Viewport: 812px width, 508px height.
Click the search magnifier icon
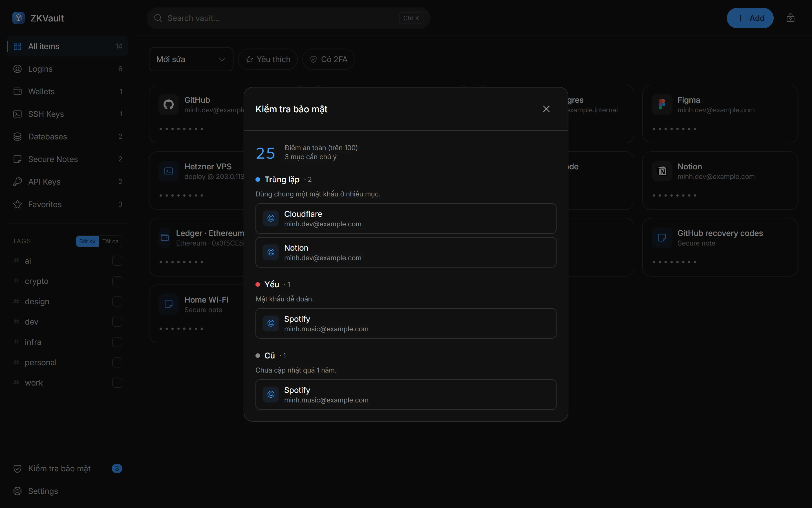coord(158,18)
